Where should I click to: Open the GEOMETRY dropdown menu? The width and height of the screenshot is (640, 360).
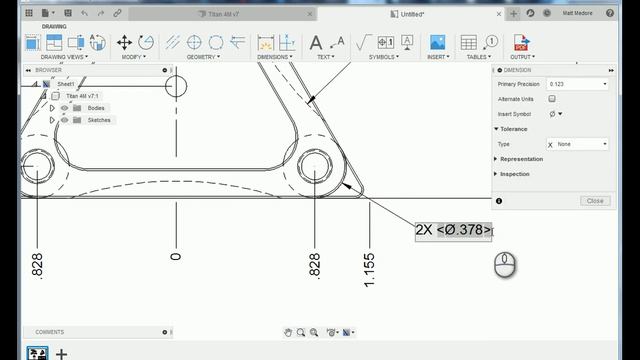click(x=203, y=57)
